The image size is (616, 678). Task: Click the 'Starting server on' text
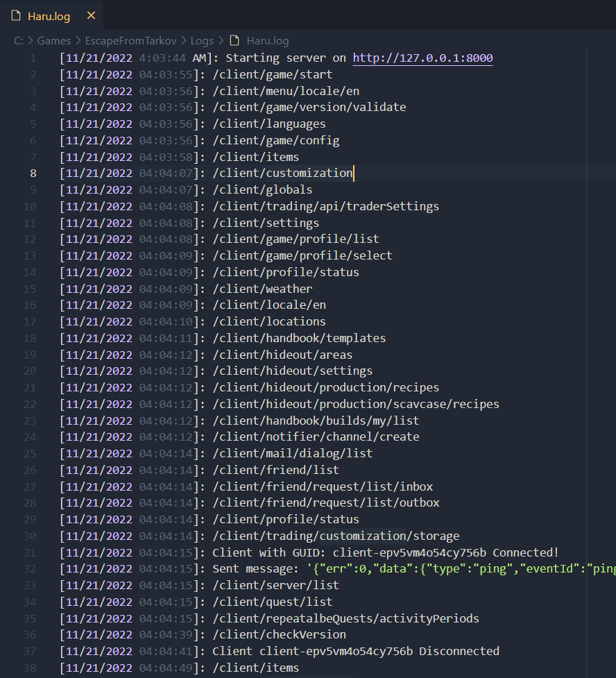[x=285, y=58]
